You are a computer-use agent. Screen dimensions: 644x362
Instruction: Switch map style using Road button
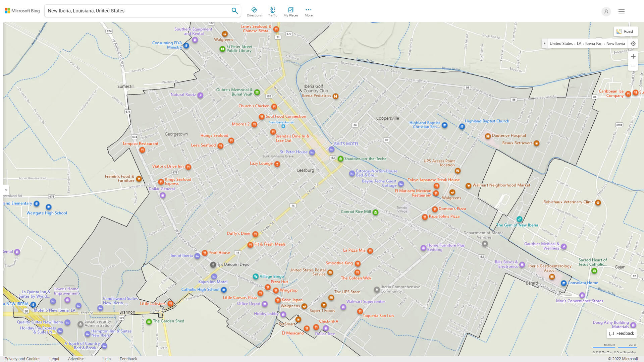click(x=625, y=32)
